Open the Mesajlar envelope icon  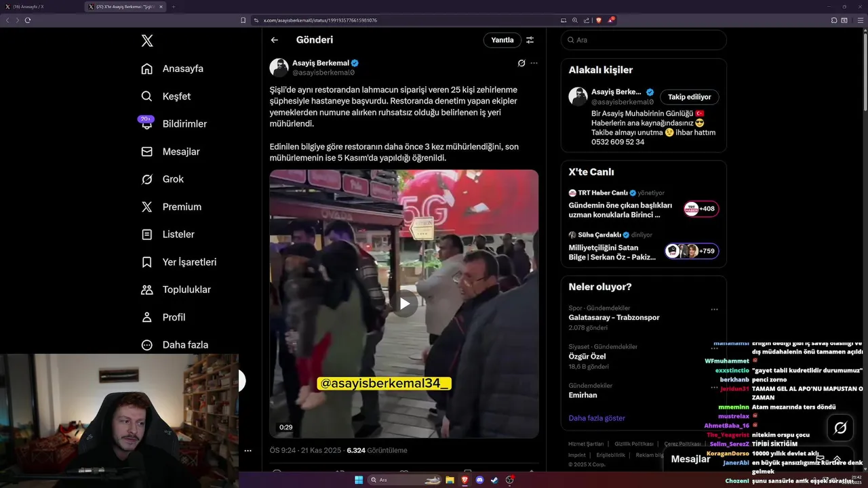pos(146,152)
